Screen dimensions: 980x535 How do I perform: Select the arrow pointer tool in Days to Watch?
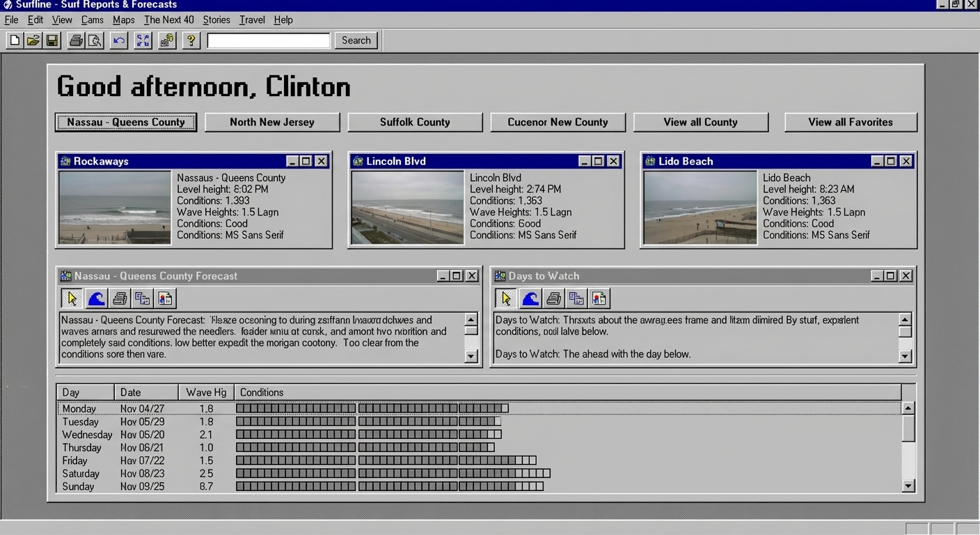click(x=506, y=299)
